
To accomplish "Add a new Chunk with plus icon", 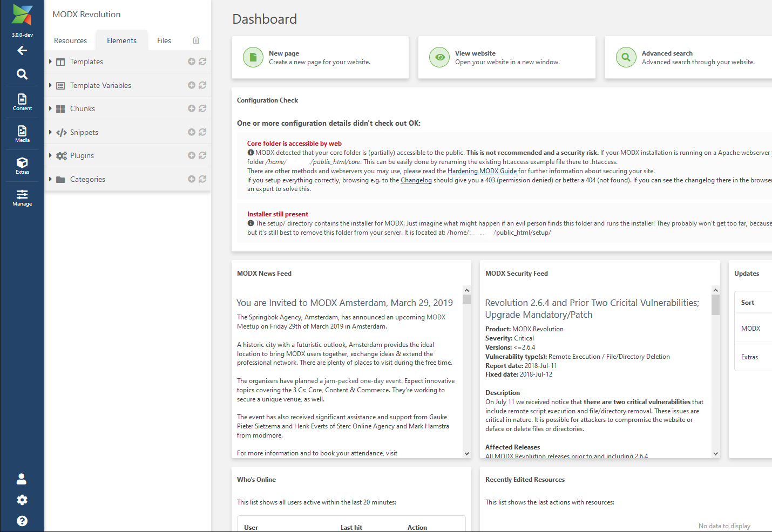I will 191,108.
